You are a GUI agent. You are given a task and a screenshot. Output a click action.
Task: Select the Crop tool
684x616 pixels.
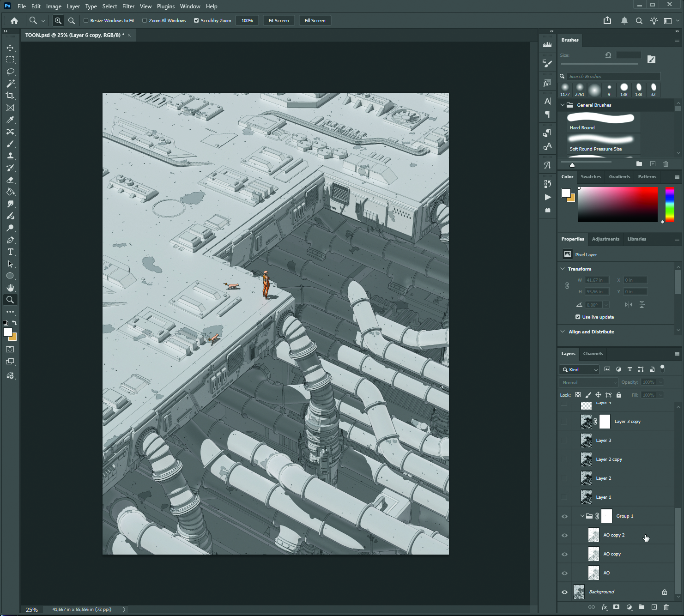[10, 96]
